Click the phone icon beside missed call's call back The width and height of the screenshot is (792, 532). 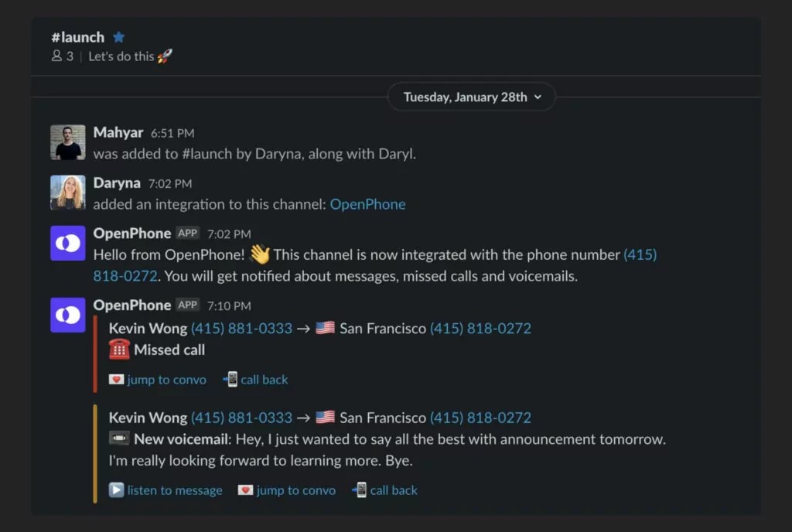coord(230,379)
